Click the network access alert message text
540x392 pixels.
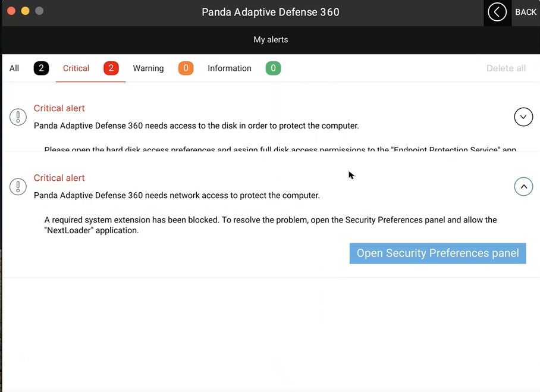[x=177, y=195]
